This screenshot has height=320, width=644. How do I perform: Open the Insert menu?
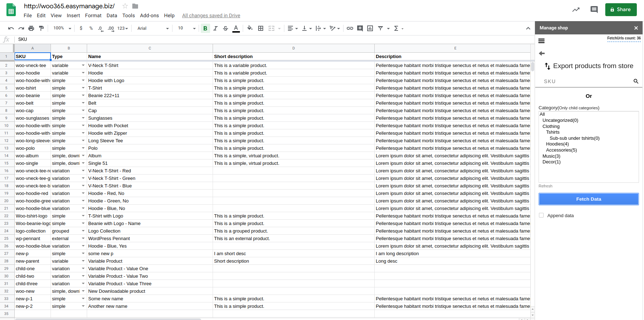point(73,15)
